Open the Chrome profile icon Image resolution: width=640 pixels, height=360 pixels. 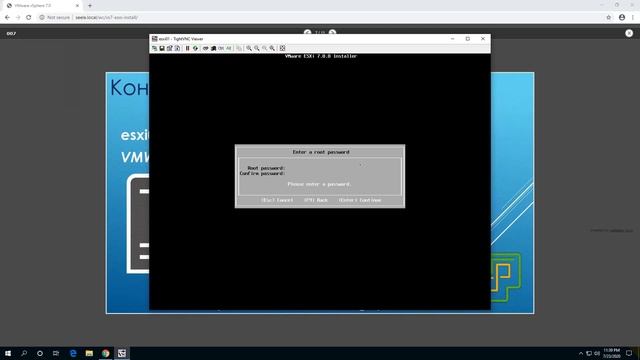[x=622, y=18]
